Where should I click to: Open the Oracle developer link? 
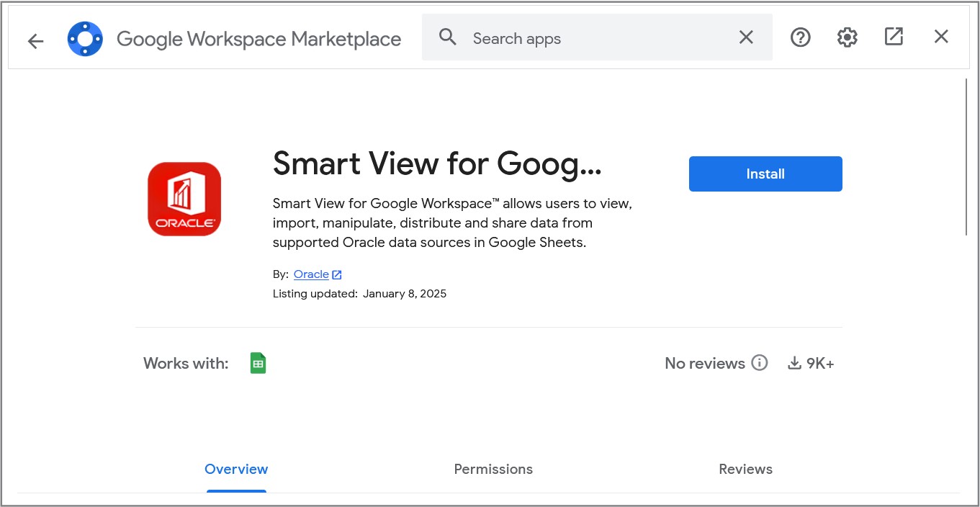pos(310,274)
